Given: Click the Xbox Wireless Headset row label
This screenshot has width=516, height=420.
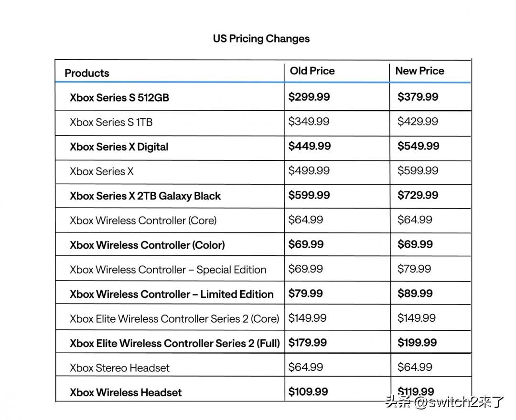Looking at the screenshot, I should 126,393.
